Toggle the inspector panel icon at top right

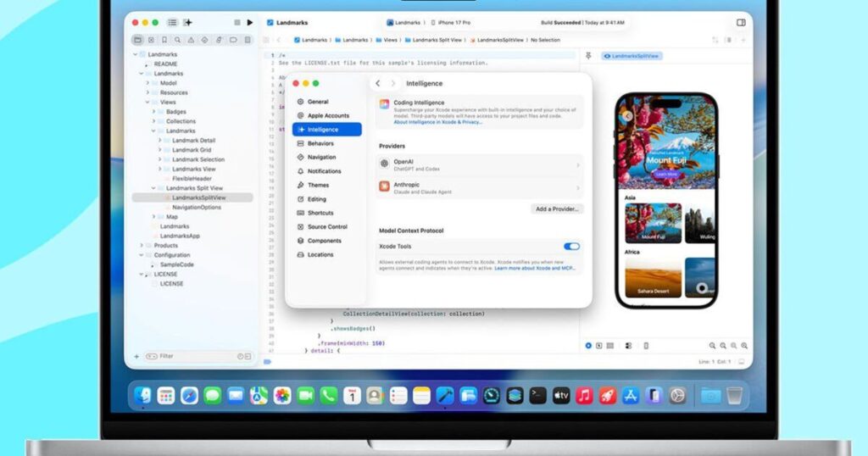click(741, 23)
